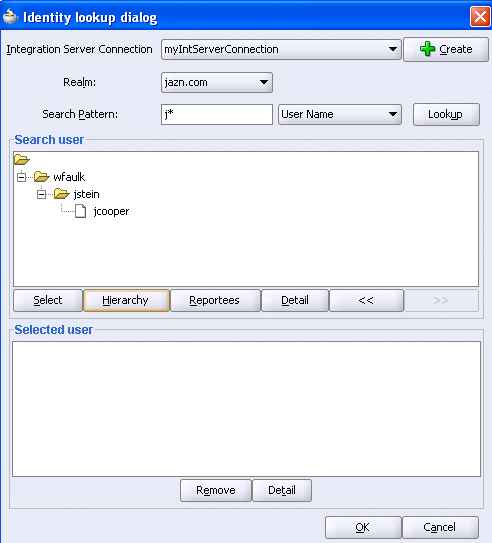
Task: Click the Select button
Action: click(x=48, y=301)
